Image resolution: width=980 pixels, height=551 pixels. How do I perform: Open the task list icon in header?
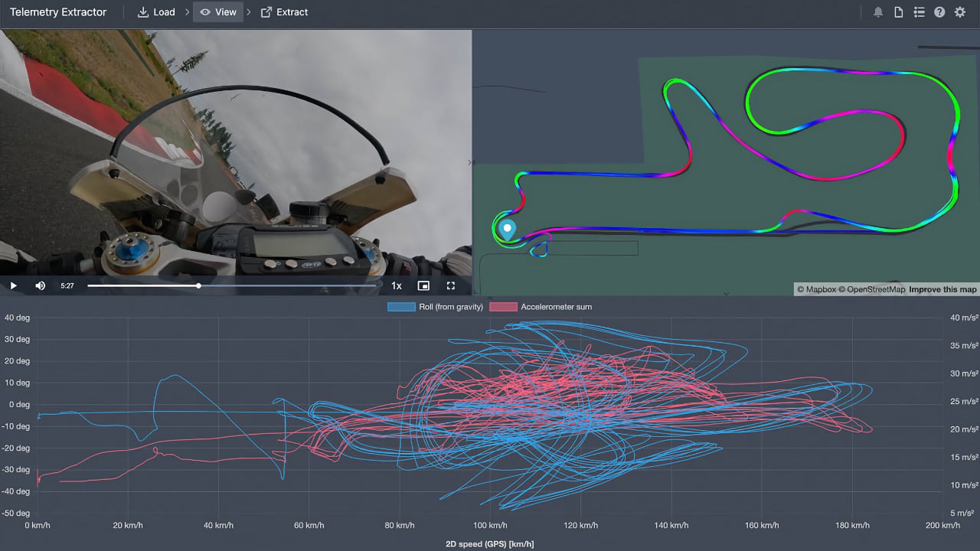[x=919, y=12]
